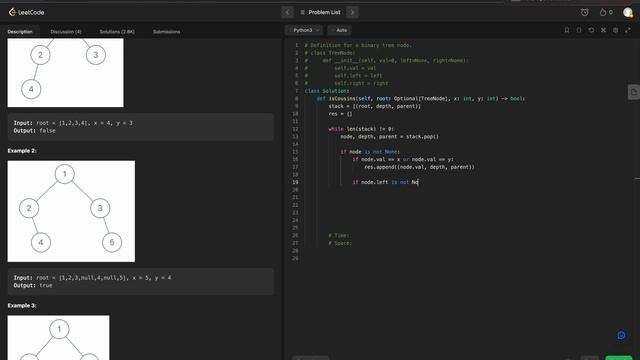
Task: Click the Example 3 tree diagram image
Action: 58,338
